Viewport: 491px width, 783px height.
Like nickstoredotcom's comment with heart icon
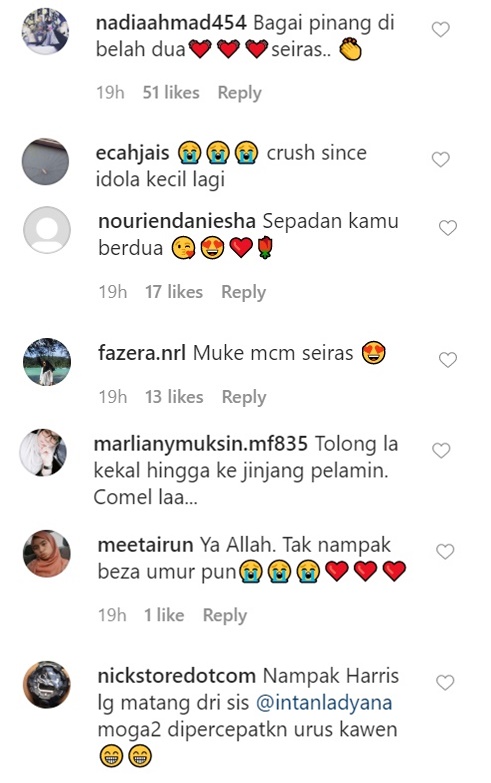tap(445, 682)
